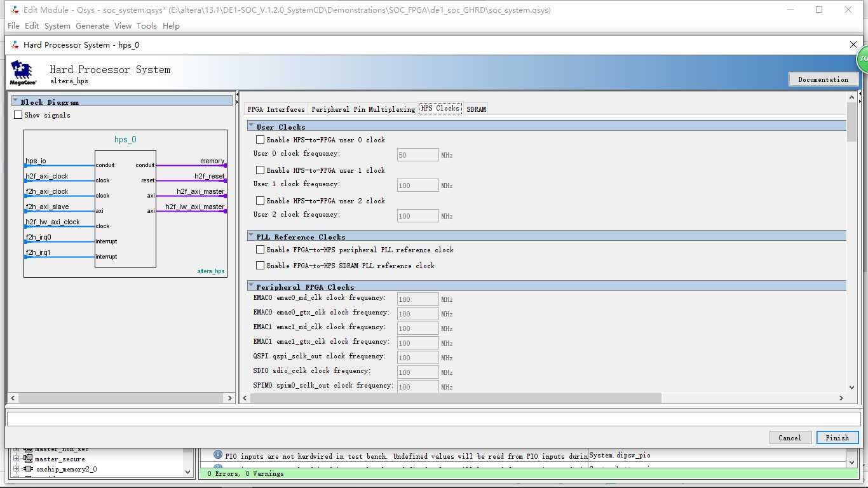
Task: Open the File menu
Action: [x=13, y=26]
